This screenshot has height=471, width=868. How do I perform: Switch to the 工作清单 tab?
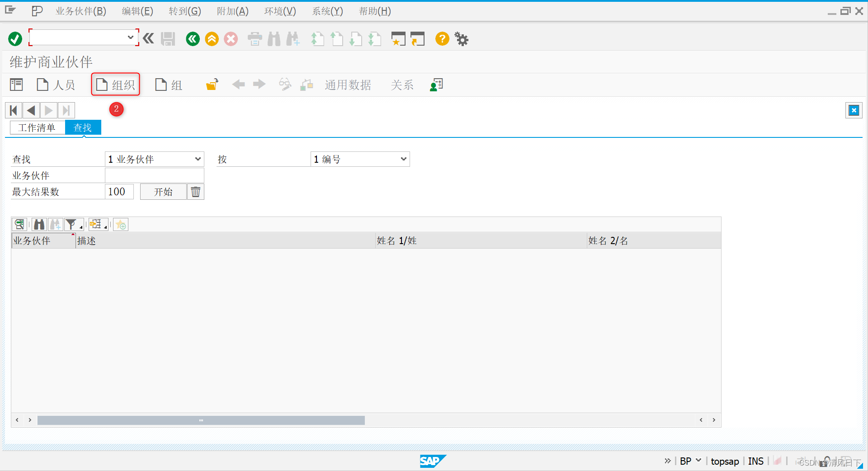coord(37,127)
